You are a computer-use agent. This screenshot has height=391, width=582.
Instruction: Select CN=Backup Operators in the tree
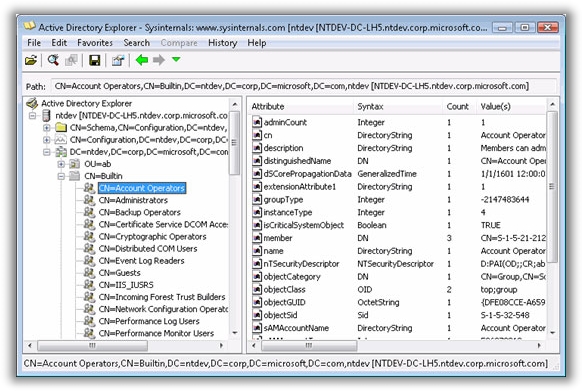coord(140,212)
